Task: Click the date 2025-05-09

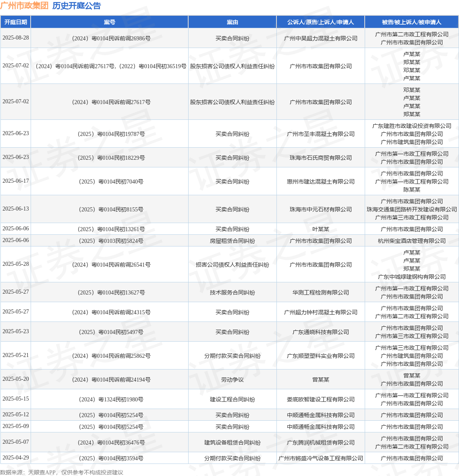Action: coord(16,426)
